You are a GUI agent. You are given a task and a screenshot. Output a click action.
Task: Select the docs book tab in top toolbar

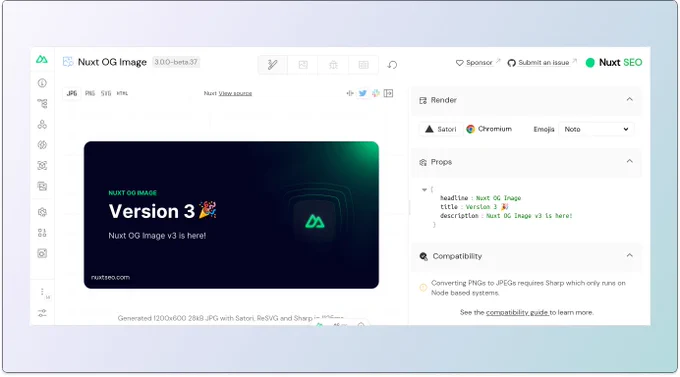click(363, 65)
